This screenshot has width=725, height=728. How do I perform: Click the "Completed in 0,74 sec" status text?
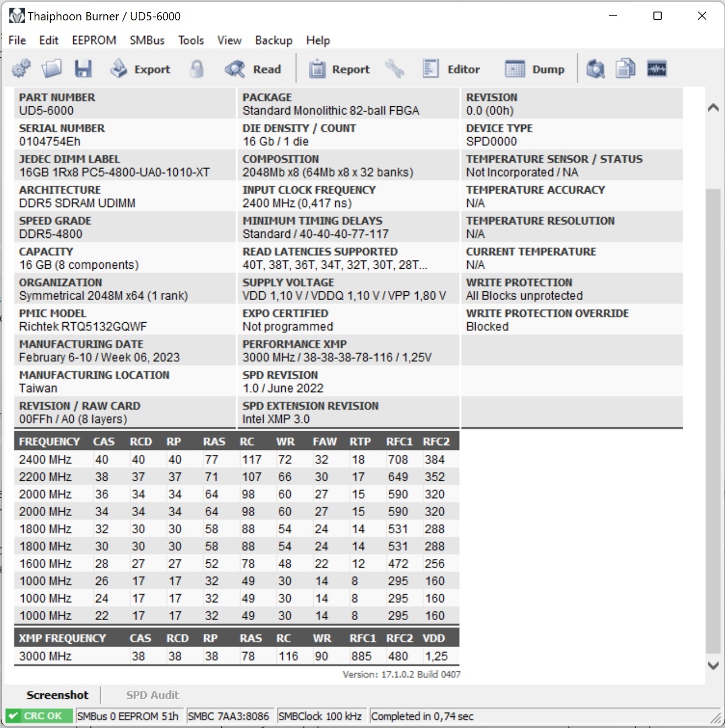(422, 716)
